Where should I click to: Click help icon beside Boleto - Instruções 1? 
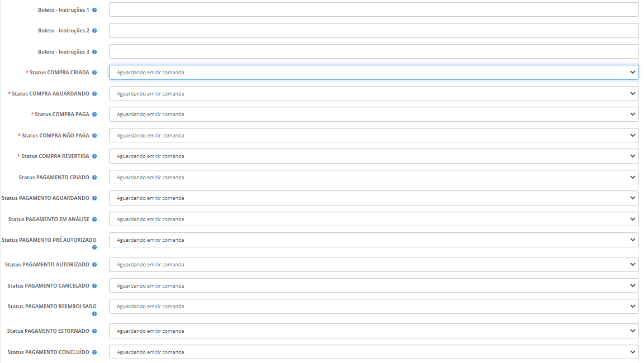[94, 10]
